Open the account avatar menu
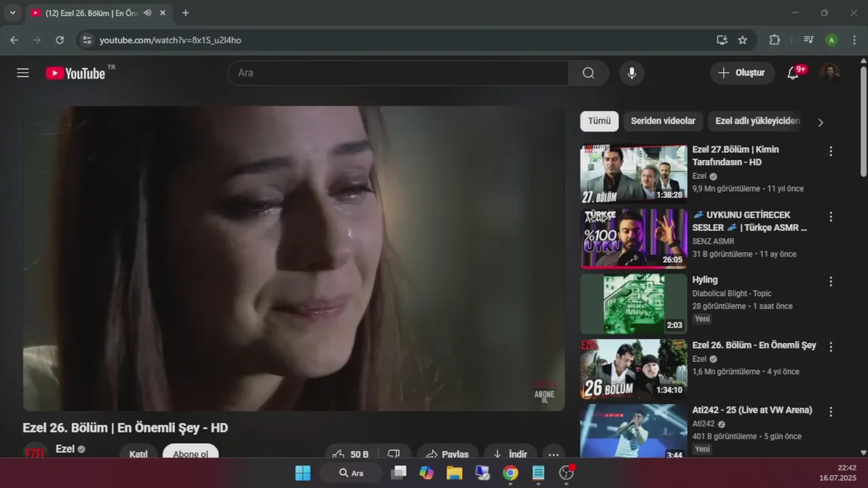868x488 pixels. pyautogui.click(x=829, y=73)
